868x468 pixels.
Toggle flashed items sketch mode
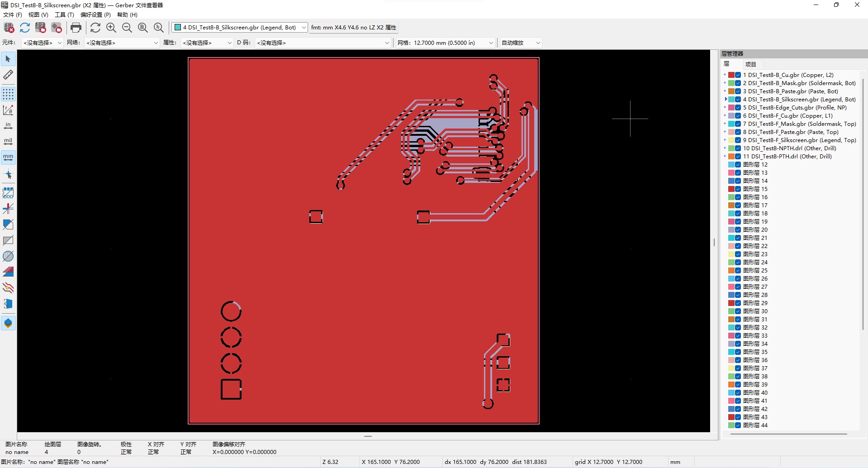click(8, 193)
